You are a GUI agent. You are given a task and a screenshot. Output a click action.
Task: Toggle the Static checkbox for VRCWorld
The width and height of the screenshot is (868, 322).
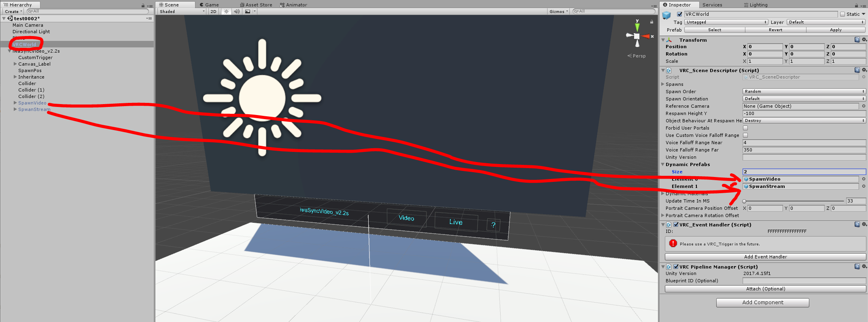(843, 14)
